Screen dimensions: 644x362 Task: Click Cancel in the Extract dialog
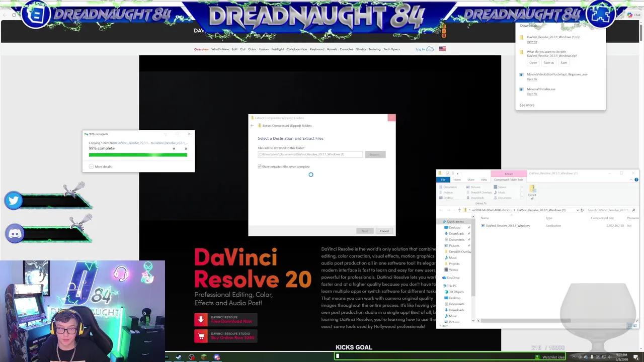coord(384,231)
